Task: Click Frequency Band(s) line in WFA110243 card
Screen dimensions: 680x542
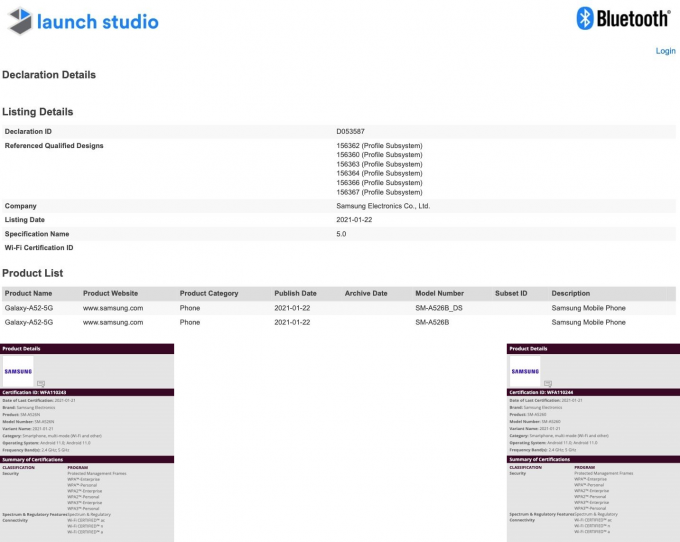Action: pos(36,450)
